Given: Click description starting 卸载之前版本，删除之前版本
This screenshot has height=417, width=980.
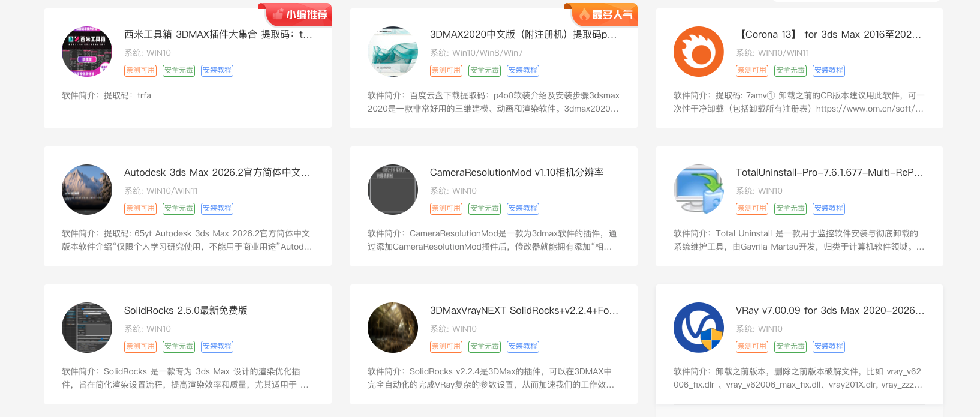Looking at the screenshot, I should (x=798, y=378).
